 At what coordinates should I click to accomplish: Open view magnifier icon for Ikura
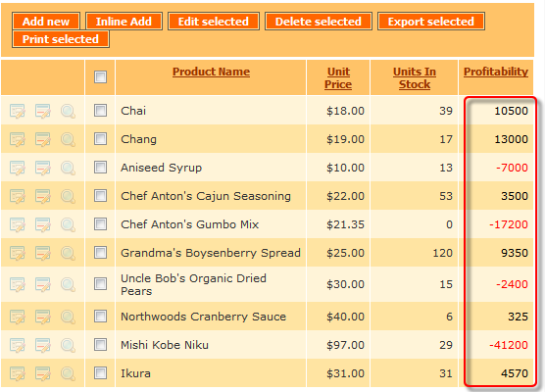pos(69,374)
